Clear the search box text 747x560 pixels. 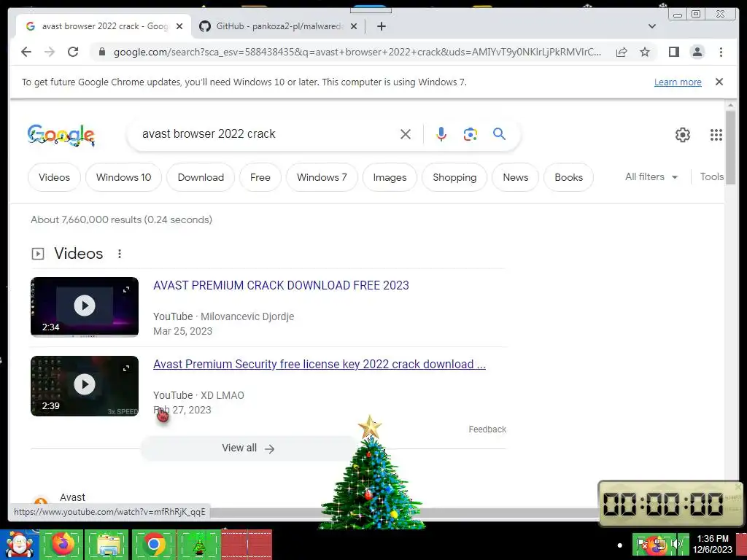pyautogui.click(x=406, y=134)
